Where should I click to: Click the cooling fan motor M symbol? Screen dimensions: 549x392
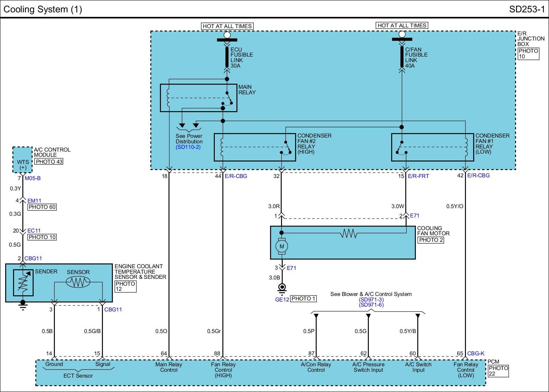282,246
